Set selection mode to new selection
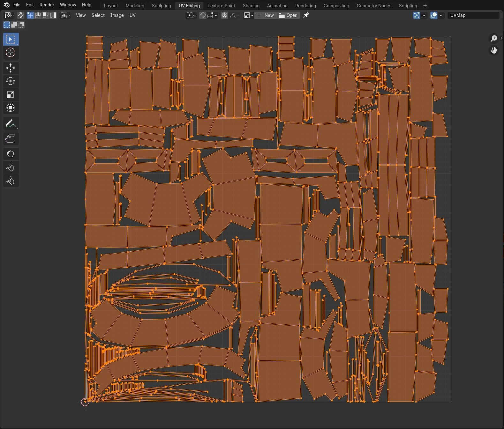Image resolution: width=504 pixels, height=429 pixels. 6,25
